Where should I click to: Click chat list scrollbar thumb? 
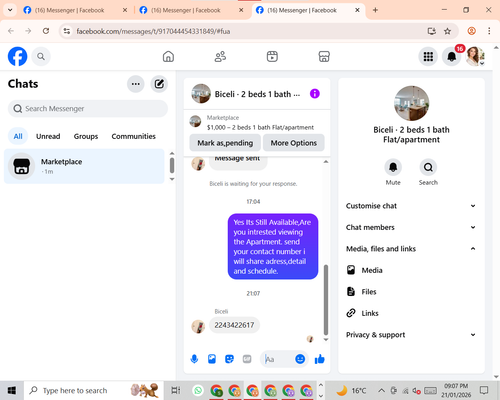pos(172,165)
